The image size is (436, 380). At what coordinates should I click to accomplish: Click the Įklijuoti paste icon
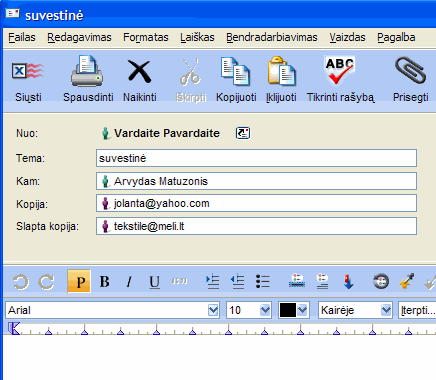click(281, 71)
